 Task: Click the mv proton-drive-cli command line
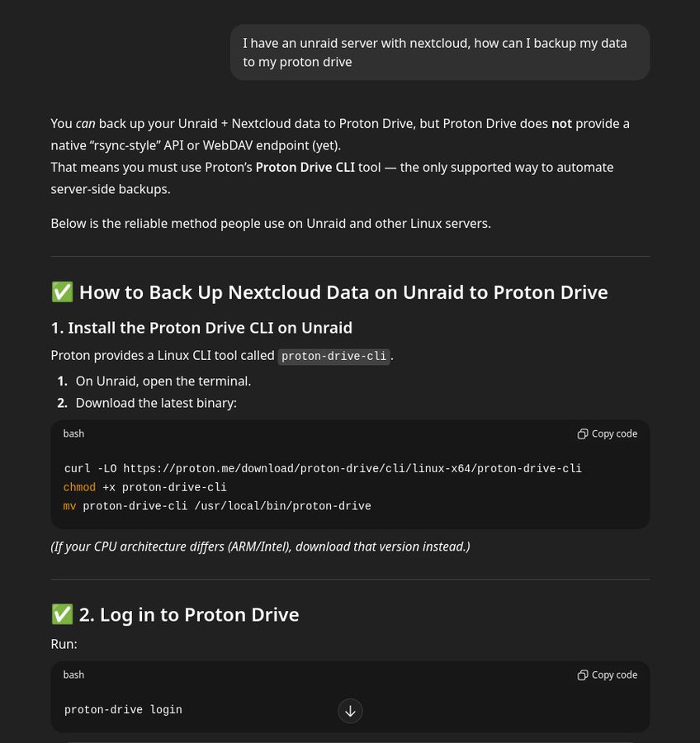217,506
